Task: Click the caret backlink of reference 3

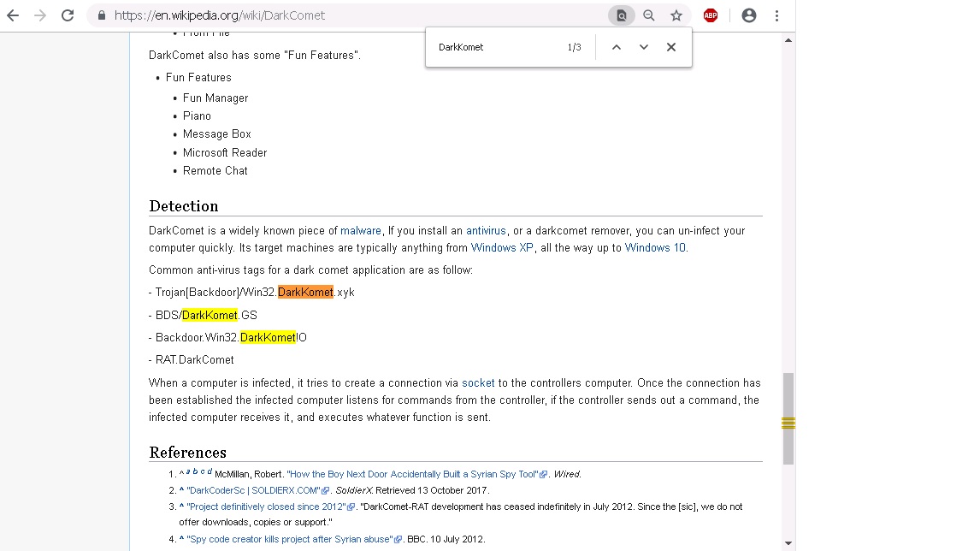Action: pos(182,506)
